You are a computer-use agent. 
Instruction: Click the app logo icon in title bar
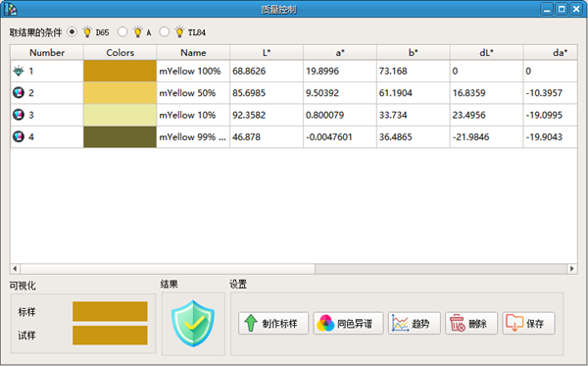(x=10, y=9)
